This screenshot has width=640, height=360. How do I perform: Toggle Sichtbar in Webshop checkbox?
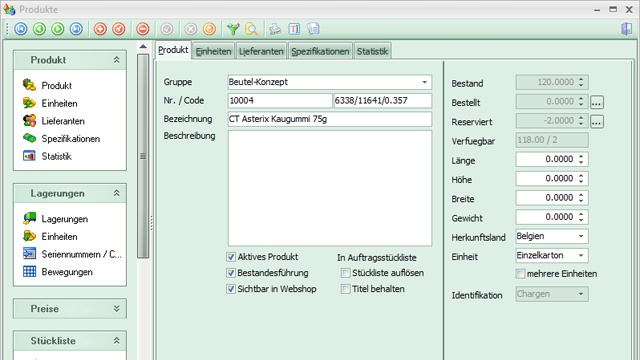coord(231,289)
